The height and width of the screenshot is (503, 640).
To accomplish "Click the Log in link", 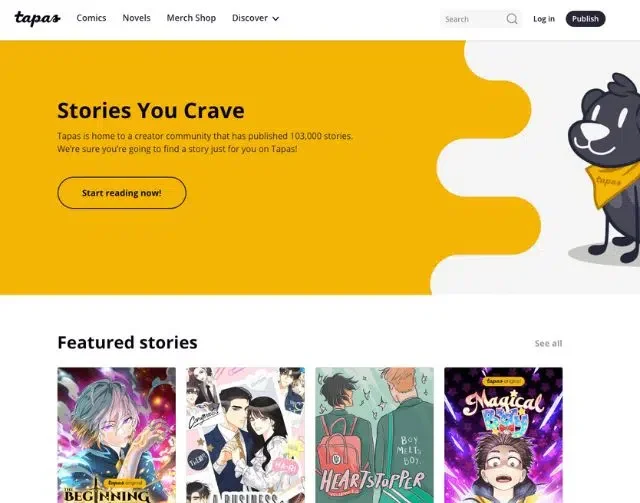I will coord(544,19).
